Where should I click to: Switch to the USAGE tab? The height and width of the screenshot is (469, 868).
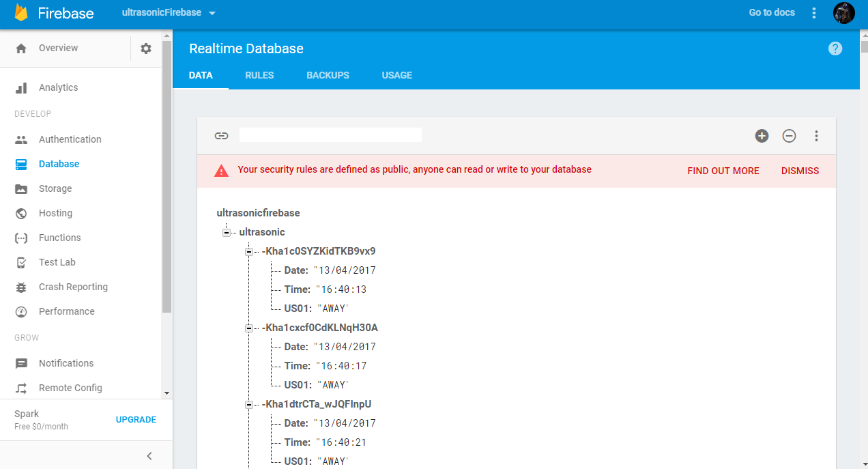(396, 75)
